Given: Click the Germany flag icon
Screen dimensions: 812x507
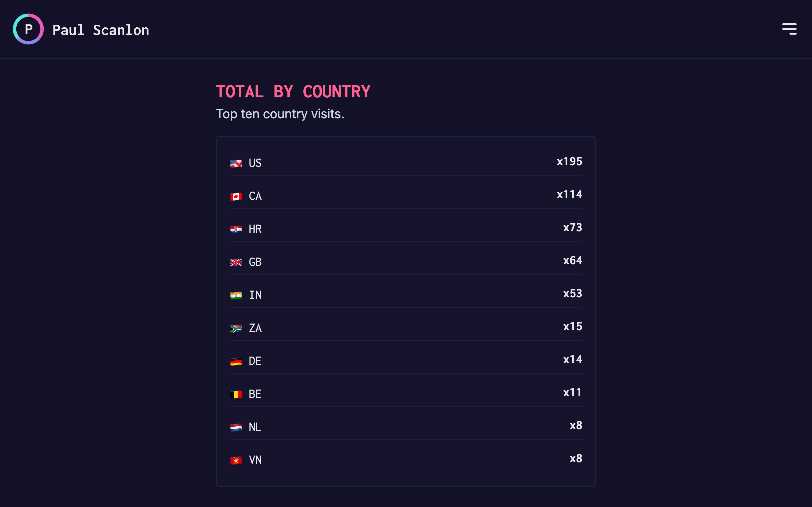Looking at the screenshot, I should [x=236, y=361].
